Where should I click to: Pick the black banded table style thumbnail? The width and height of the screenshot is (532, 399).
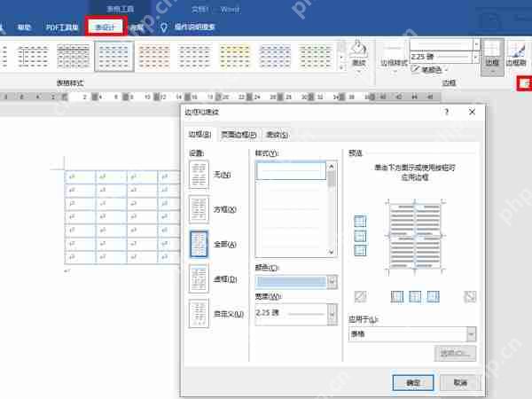74,57
